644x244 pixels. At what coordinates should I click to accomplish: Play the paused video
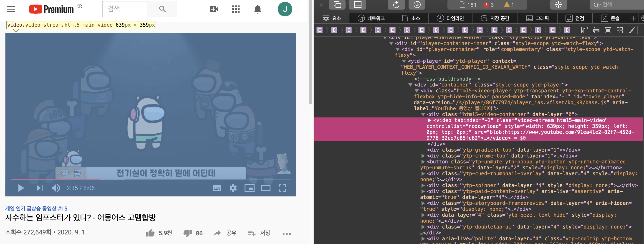[x=21, y=188]
